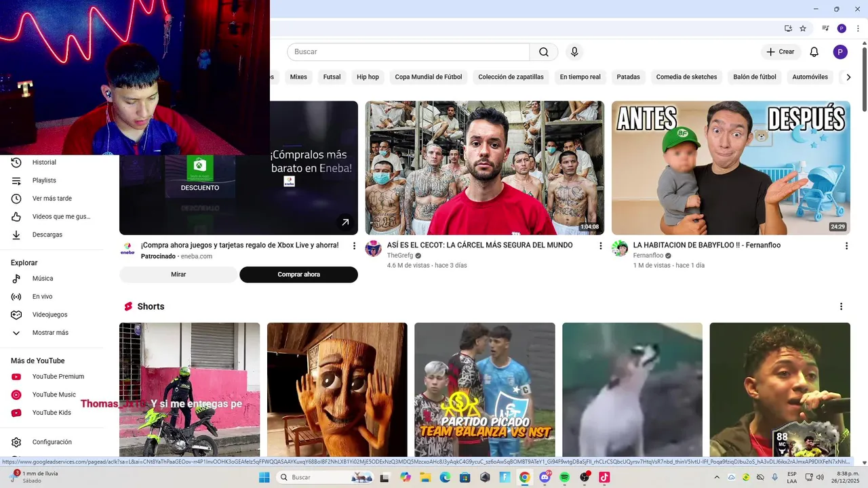Bookmark this page with the star icon
The height and width of the screenshot is (488, 868).
(803, 28)
